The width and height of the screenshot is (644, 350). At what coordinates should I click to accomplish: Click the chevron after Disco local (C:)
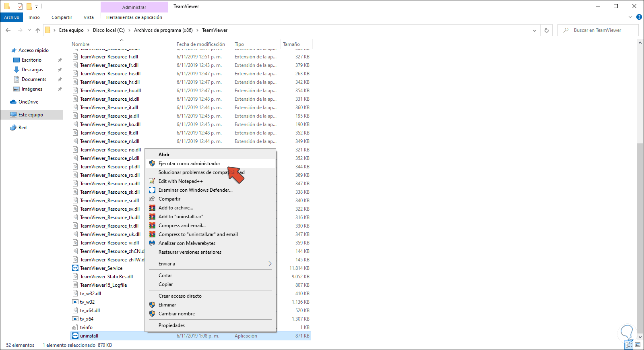click(130, 30)
